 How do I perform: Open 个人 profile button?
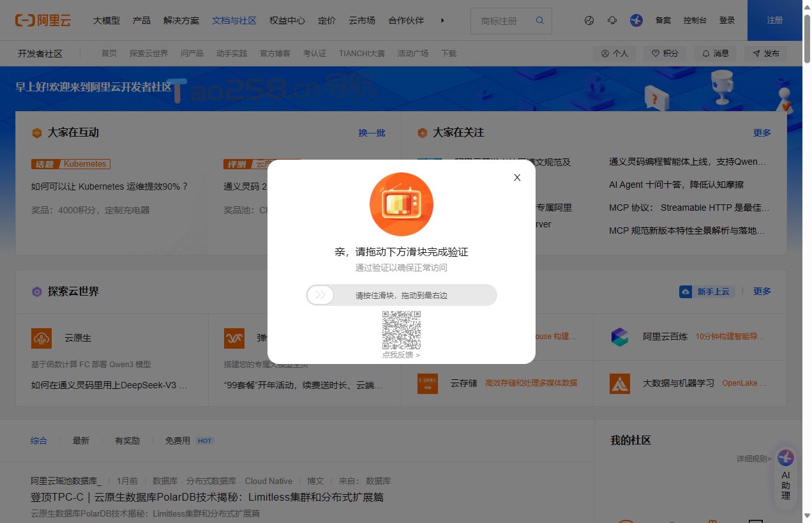click(615, 54)
